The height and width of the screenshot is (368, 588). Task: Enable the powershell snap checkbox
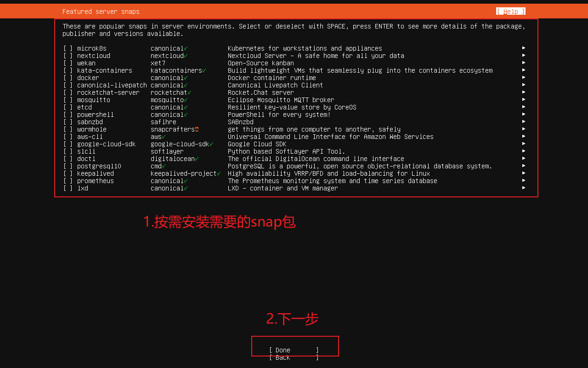tap(68, 115)
